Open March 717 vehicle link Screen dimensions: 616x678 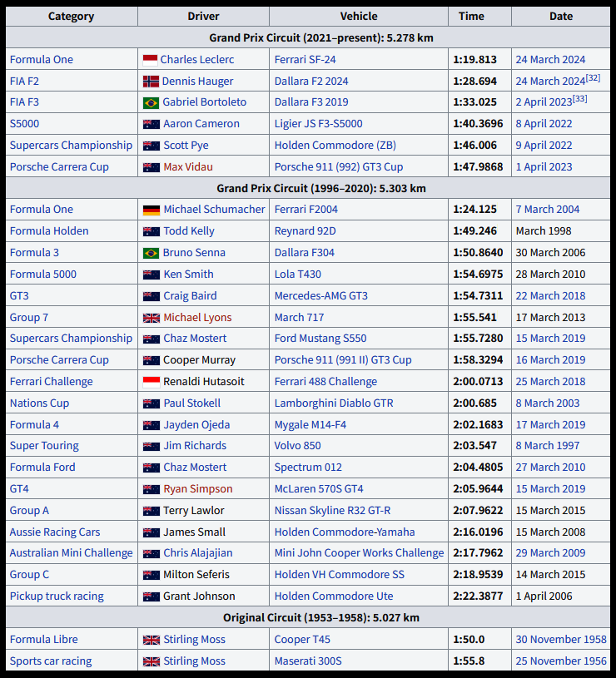point(299,318)
